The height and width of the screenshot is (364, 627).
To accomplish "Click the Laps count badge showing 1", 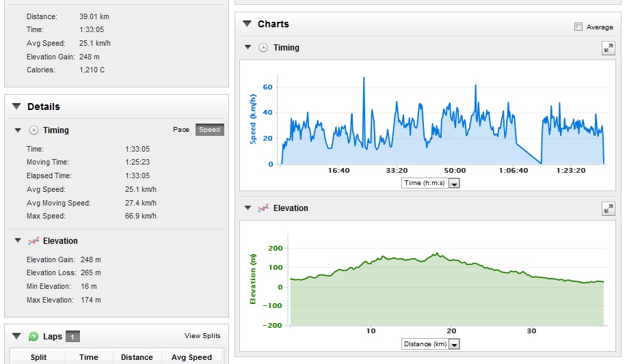I will [x=72, y=337].
